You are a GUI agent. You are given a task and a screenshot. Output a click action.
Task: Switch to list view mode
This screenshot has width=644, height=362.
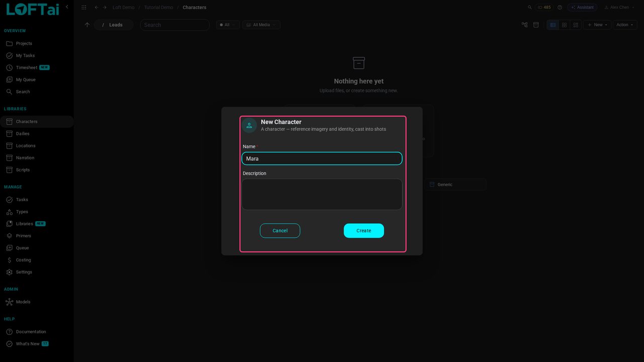553,25
